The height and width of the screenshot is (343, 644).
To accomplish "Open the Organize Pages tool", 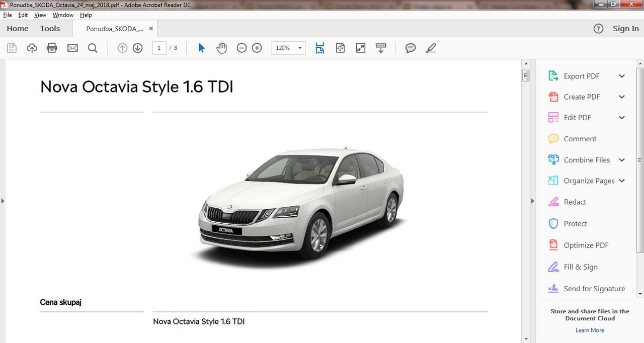I will coord(589,181).
